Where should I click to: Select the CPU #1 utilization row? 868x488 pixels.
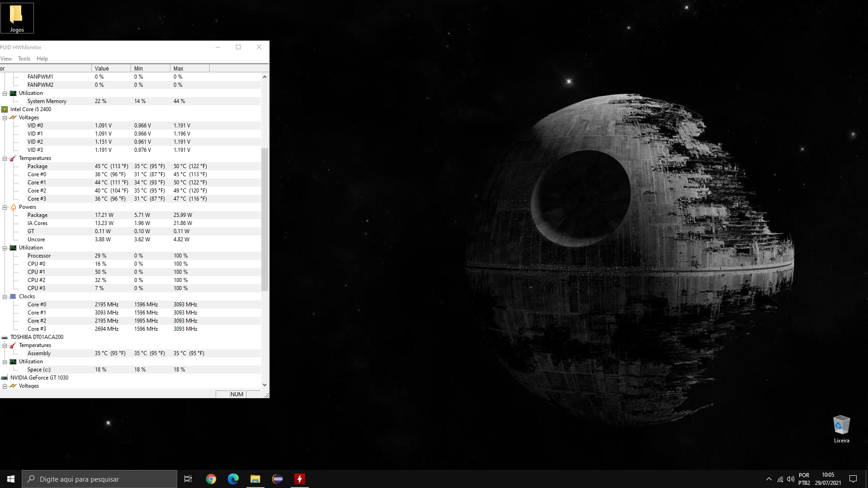point(130,272)
